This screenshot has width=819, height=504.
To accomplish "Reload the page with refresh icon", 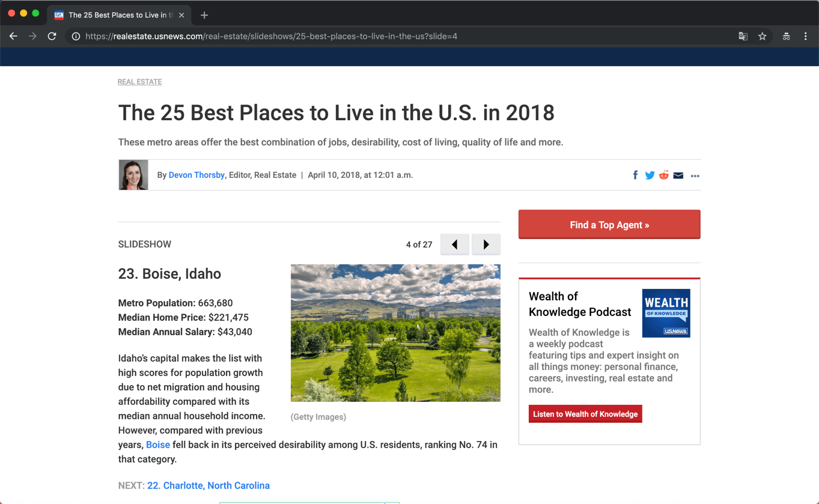I will [x=52, y=36].
